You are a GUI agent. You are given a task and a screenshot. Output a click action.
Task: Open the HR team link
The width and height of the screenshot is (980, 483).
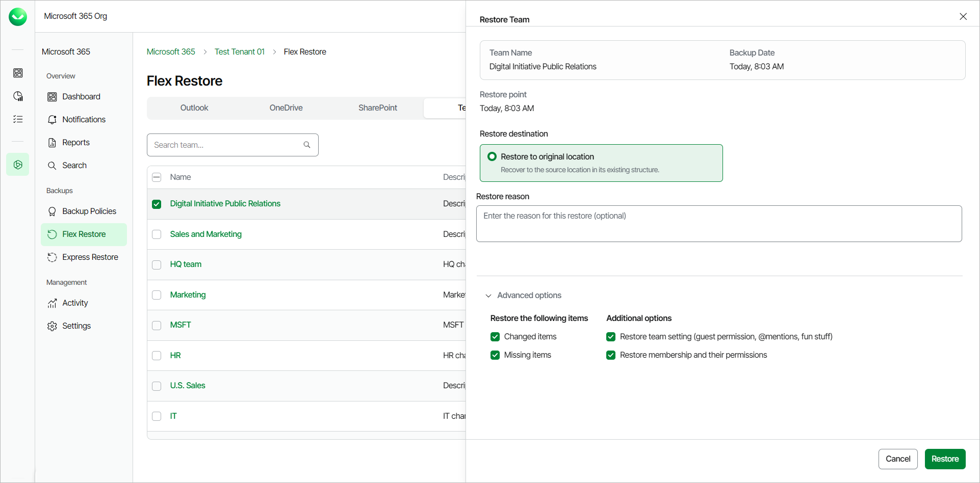tap(175, 356)
